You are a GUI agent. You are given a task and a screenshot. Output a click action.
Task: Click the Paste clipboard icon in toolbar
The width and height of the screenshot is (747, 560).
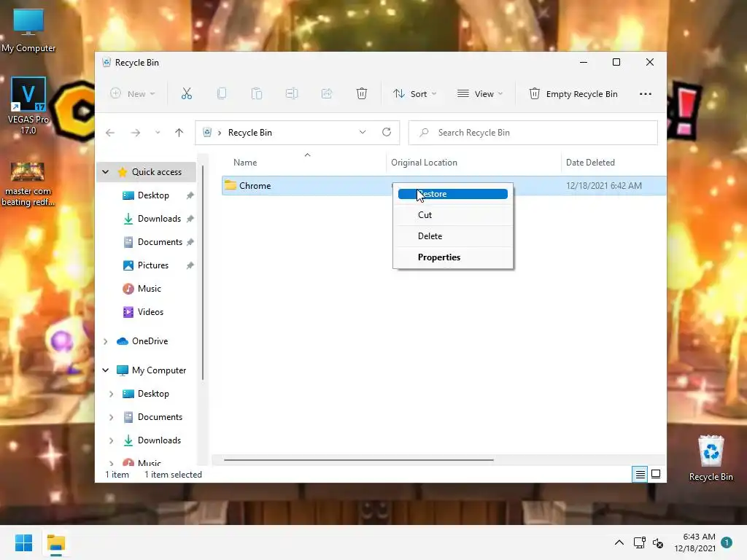[x=257, y=94]
